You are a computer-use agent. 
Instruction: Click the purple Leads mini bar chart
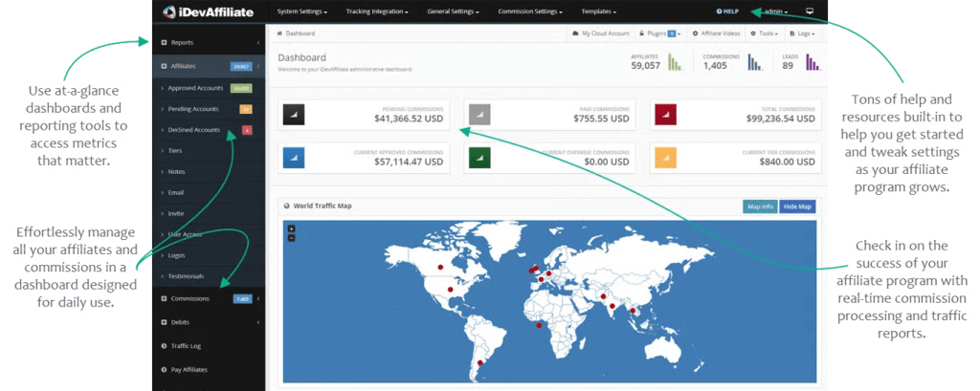coord(813,62)
